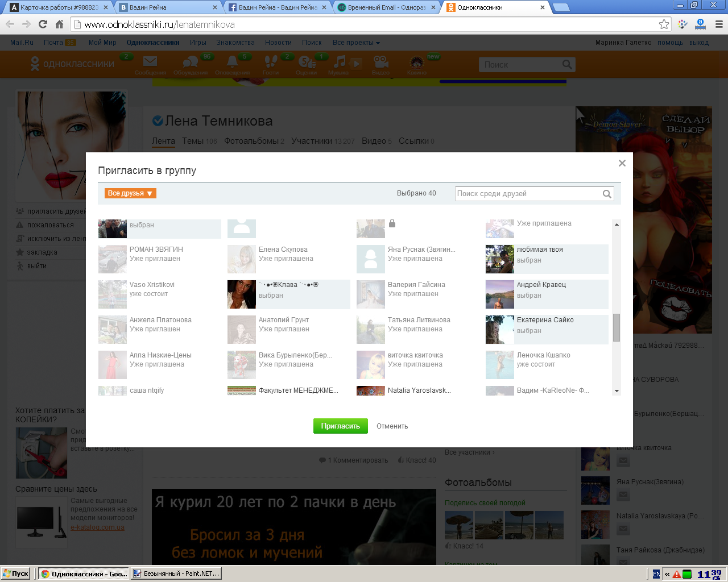Switch to the Facebook Вадим Рейма browser tab
The width and height of the screenshot is (728, 582).
point(278,7)
